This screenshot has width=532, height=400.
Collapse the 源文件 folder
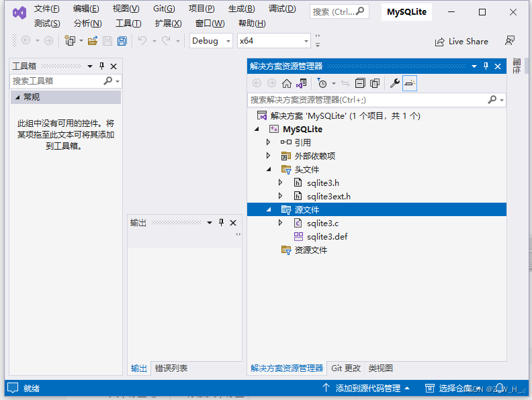[269, 209]
